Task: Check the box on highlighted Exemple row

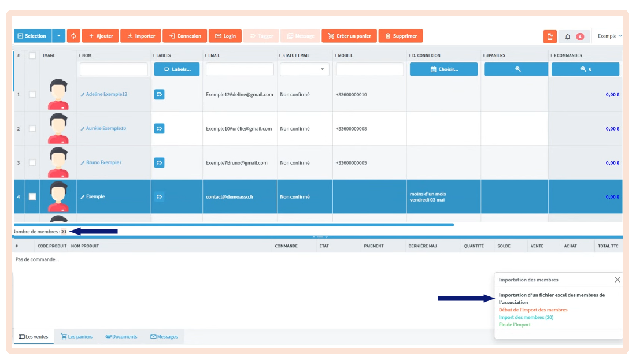Action: coord(32,196)
